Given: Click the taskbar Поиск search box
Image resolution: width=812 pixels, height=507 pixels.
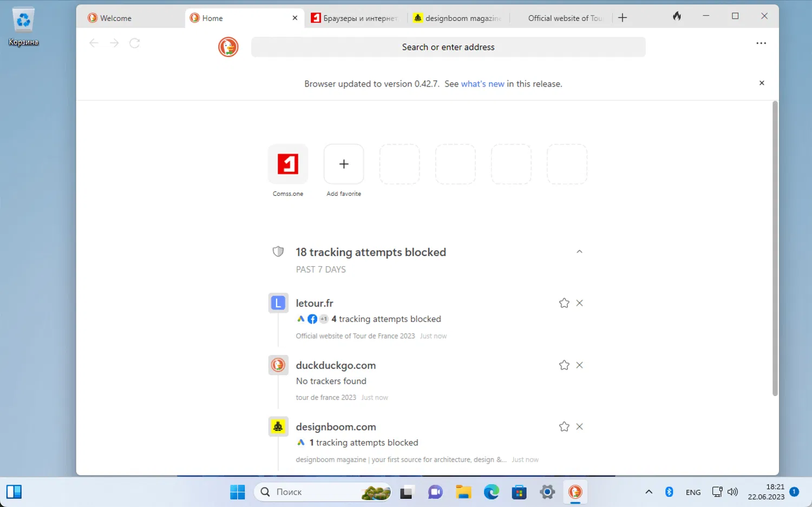Looking at the screenshot, I should coord(323,492).
